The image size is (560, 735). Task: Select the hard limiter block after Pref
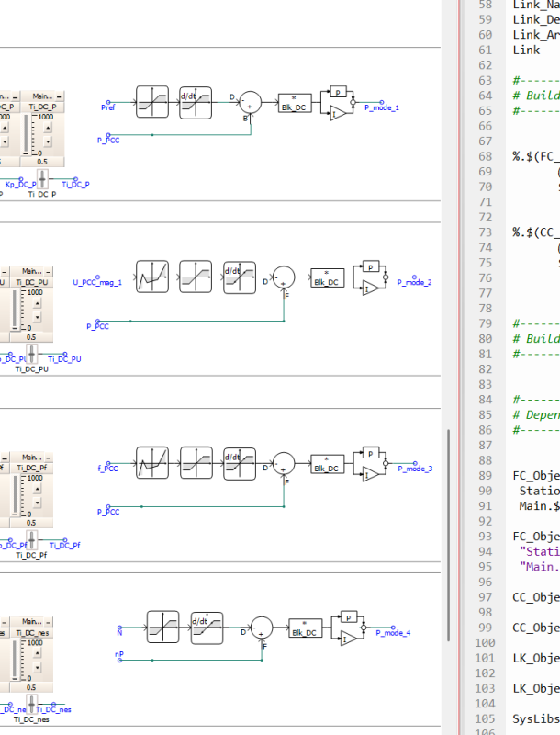tap(152, 101)
